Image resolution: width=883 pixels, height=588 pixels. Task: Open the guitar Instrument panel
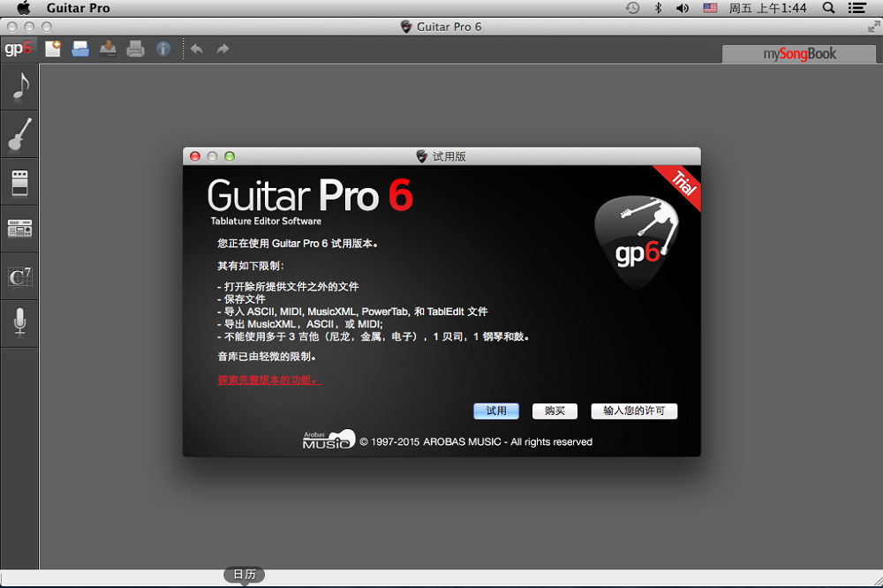point(19,134)
